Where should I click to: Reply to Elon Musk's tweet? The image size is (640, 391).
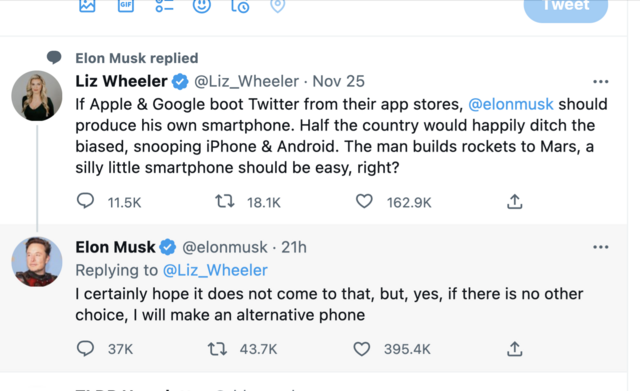pos(85,349)
